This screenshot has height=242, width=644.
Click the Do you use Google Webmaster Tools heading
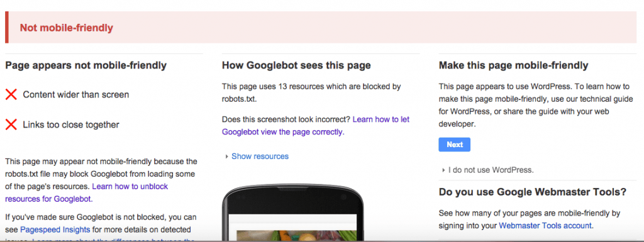pos(532,192)
